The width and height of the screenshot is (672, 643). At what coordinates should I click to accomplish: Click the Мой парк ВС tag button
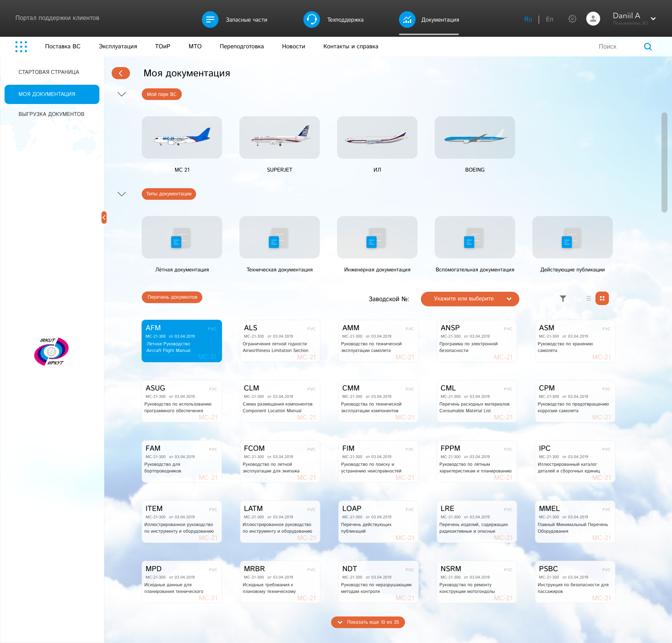(162, 94)
